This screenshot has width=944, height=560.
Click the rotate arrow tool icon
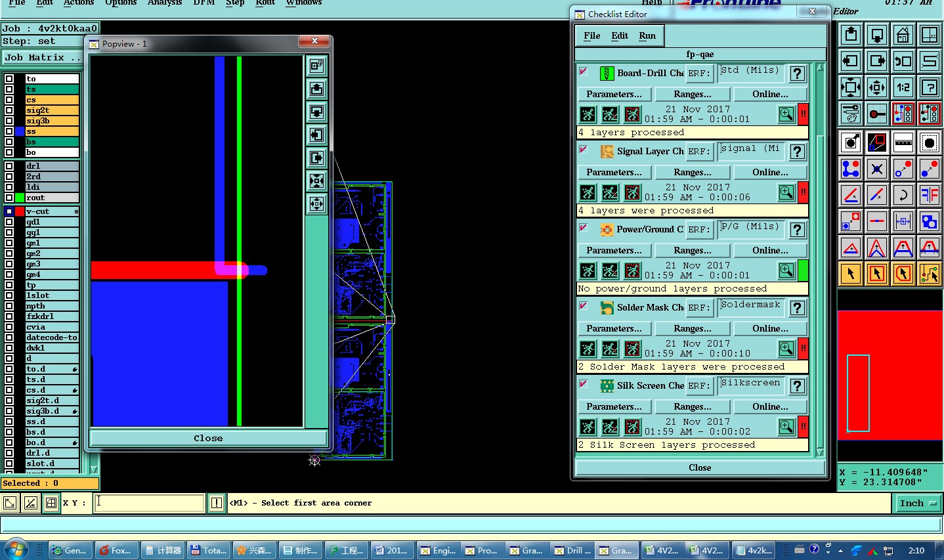click(x=903, y=194)
